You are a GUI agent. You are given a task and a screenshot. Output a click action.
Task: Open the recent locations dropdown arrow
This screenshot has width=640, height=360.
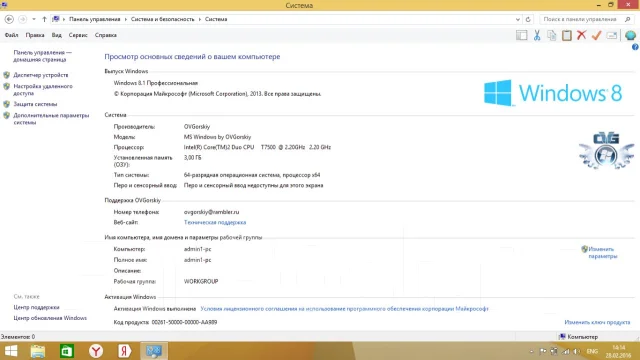(x=34, y=19)
